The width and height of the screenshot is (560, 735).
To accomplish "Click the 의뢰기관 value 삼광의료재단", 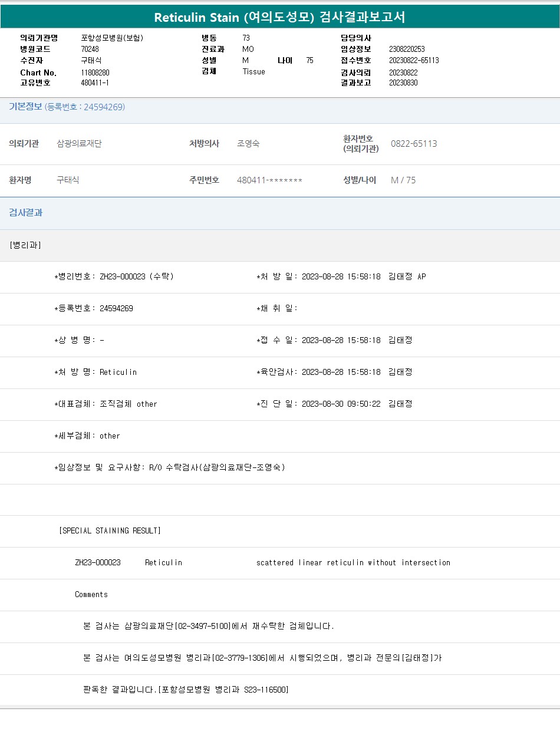I will tap(79, 144).
